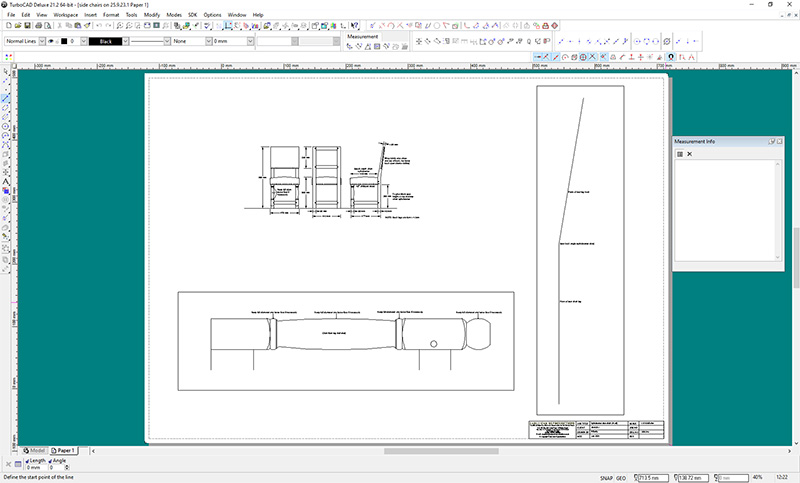The width and height of the screenshot is (800, 483).
Task: Click the New document icon
Action: 7,25
